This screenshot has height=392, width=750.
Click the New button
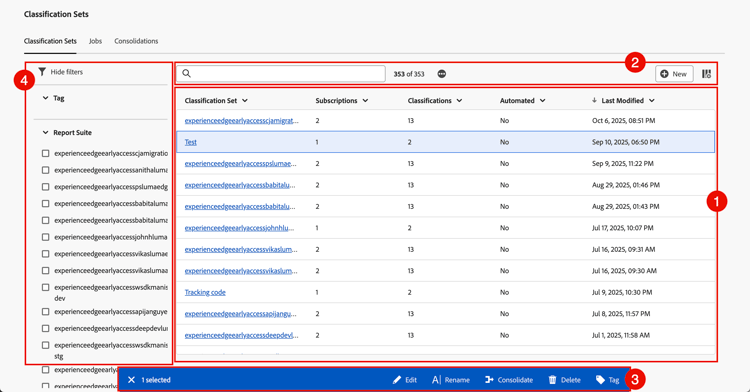(674, 74)
